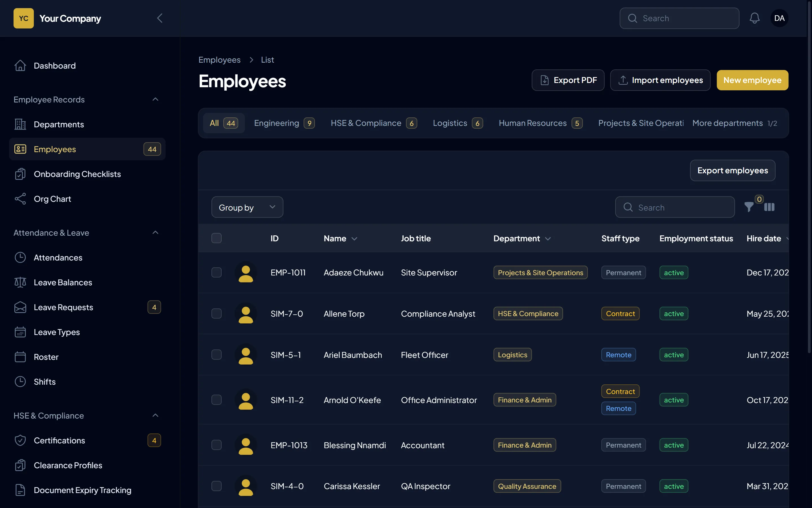
Task: Check the EMP-1013 row checkbox
Action: click(217, 445)
